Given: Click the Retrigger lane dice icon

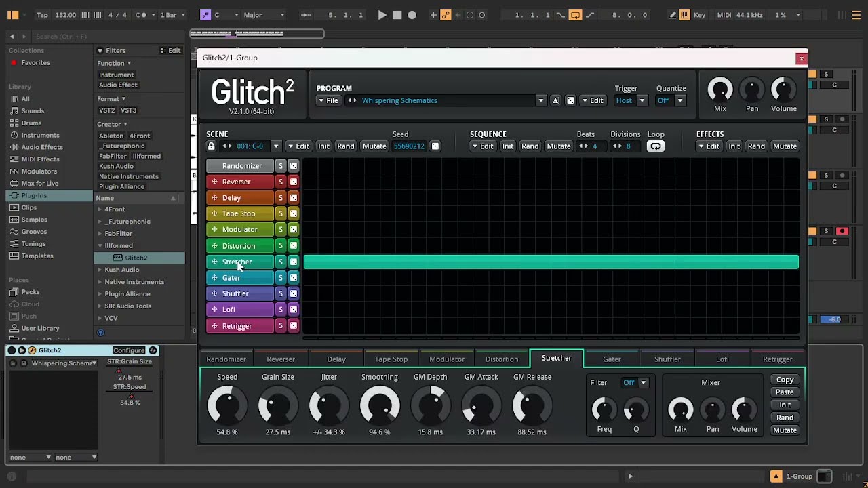Looking at the screenshot, I should click(293, 326).
